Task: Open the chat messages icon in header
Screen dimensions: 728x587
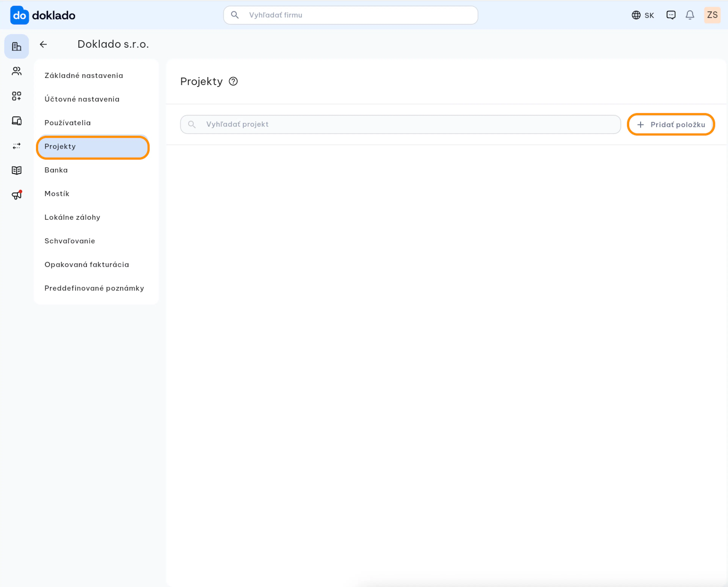Action: 671,15
